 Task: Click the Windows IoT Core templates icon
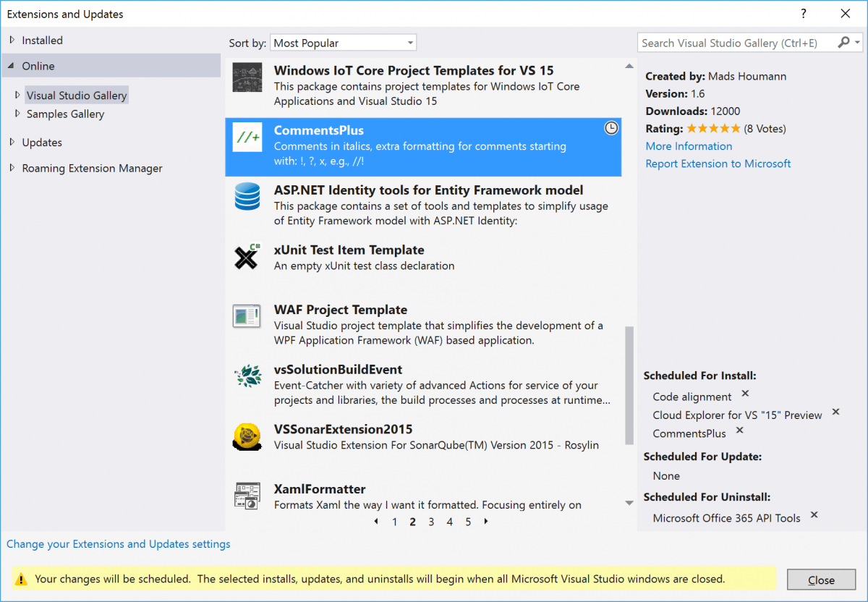(247, 77)
